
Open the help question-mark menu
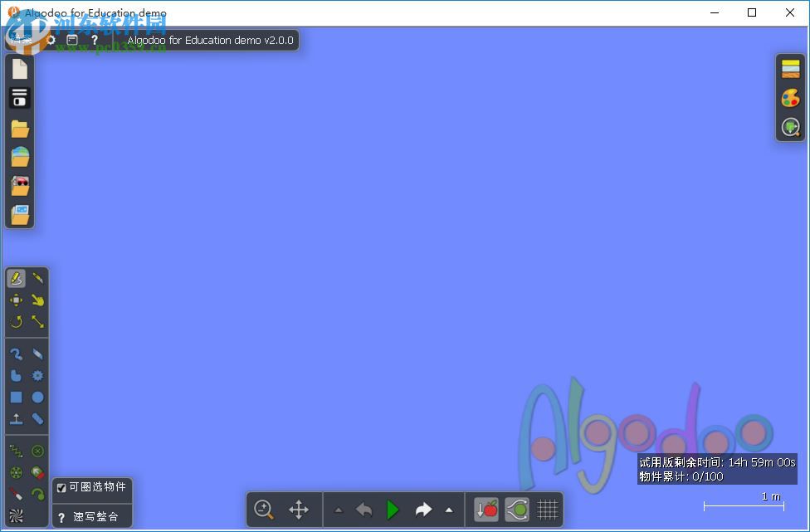point(95,40)
